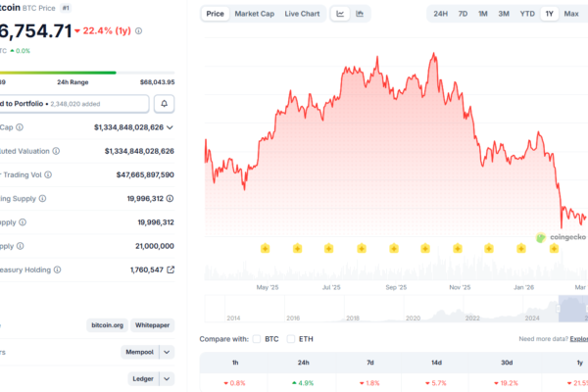Click first yellow event marker on chart
588x392 pixels.
265,249
